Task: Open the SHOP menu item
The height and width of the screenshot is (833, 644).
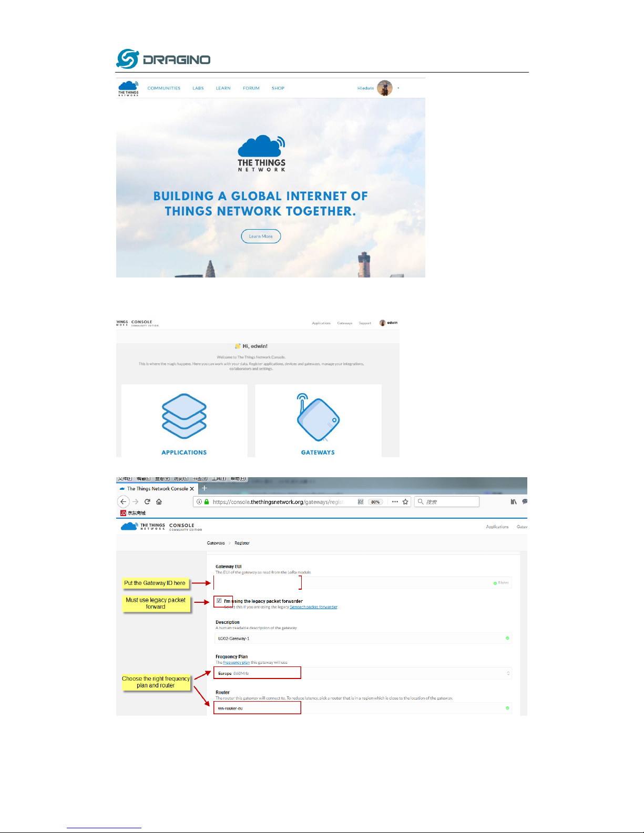Action: [x=278, y=88]
